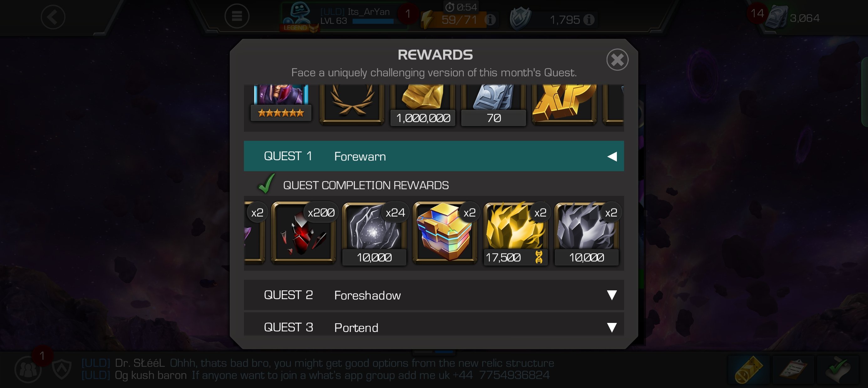868x388 pixels.
Task: Select the rainbow cube crystal reward
Action: [445, 232]
